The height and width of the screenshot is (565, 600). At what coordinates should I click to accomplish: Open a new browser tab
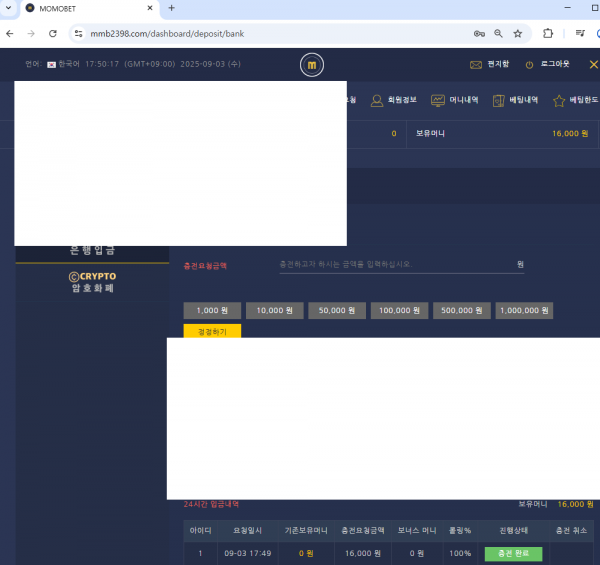171,8
